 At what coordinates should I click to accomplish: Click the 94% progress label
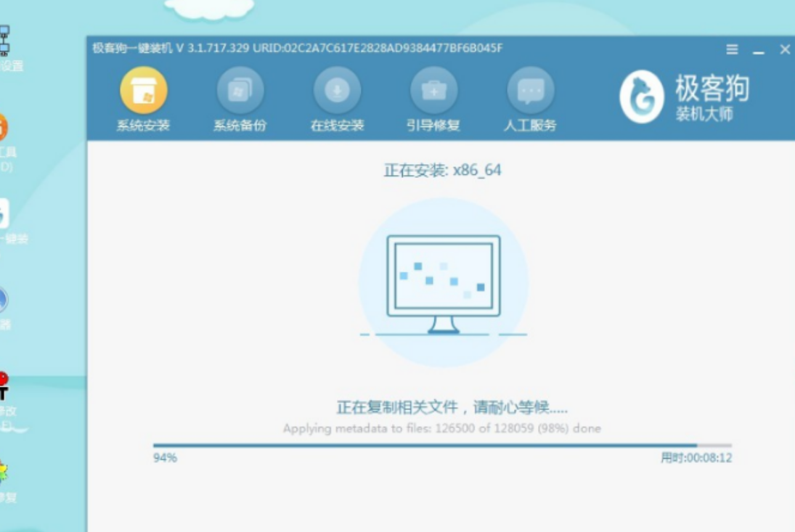point(165,458)
